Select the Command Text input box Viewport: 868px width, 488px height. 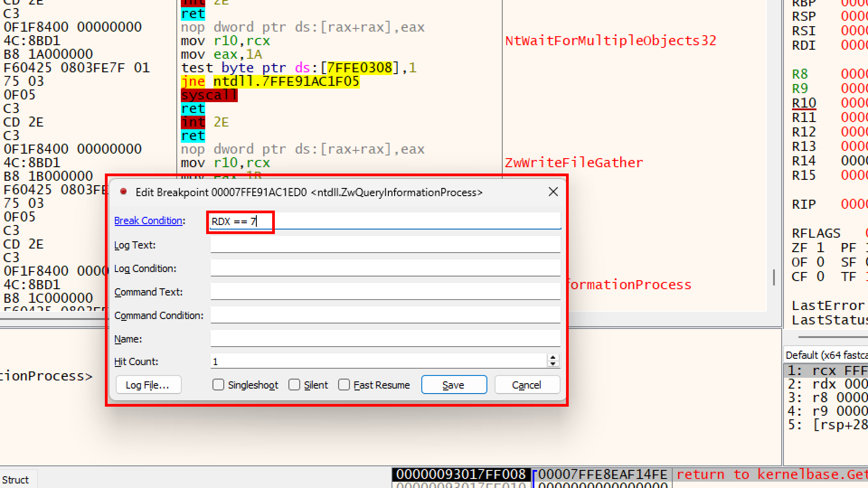tap(385, 292)
